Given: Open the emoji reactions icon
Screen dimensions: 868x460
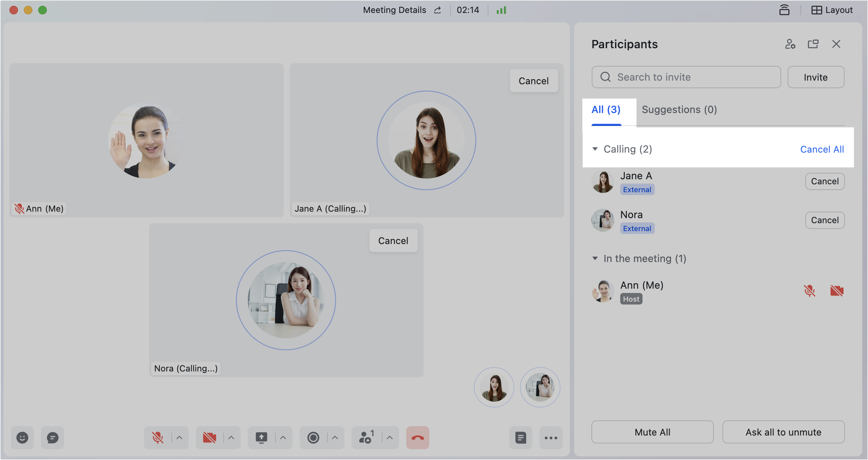Looking at the screenshot, I should pos(22,437).
